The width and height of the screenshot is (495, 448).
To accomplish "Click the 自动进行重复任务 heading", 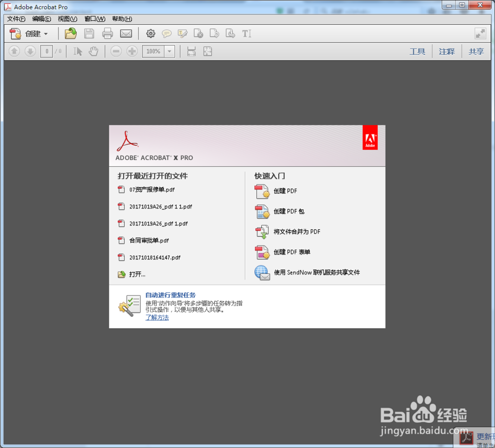I will 170,295.
